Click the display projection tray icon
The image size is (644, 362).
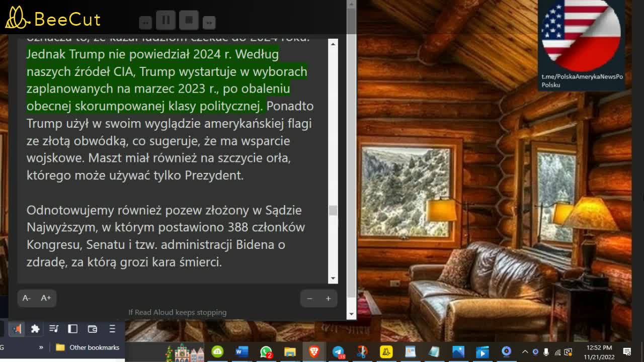click(569, 352)
